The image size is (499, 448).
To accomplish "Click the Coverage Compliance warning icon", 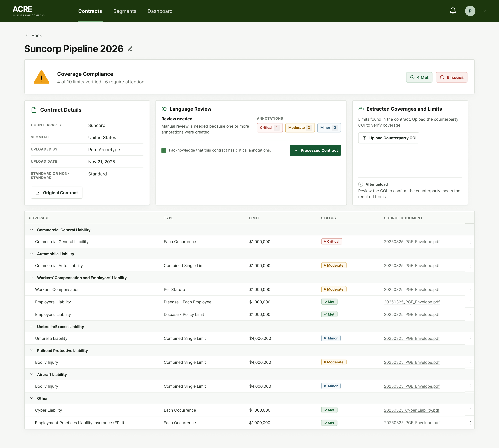I will click(41, 77).
